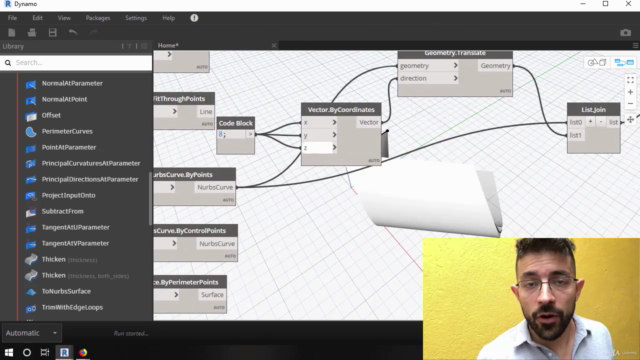Click the SubtractFrom node icon
640x360 pixels.
coord(31,212)
